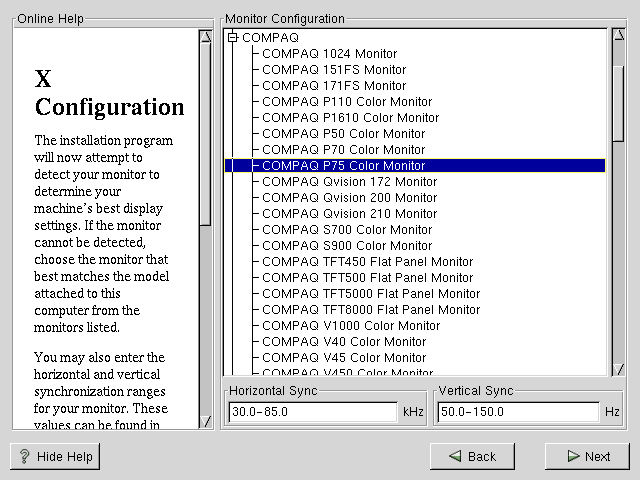Select COMPAQ V45 Color Monitor
Viewport: 640px width, 480px height.
[344, 358]
